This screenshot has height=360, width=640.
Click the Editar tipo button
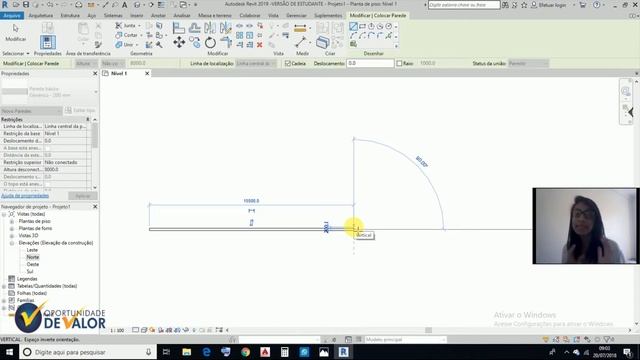81,111
